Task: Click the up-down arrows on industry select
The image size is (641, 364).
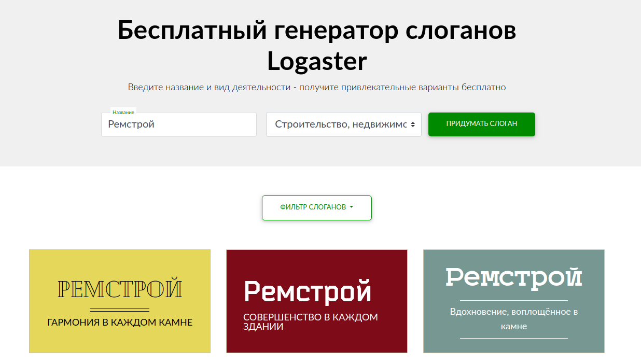Action: click(x=413, y=124)
